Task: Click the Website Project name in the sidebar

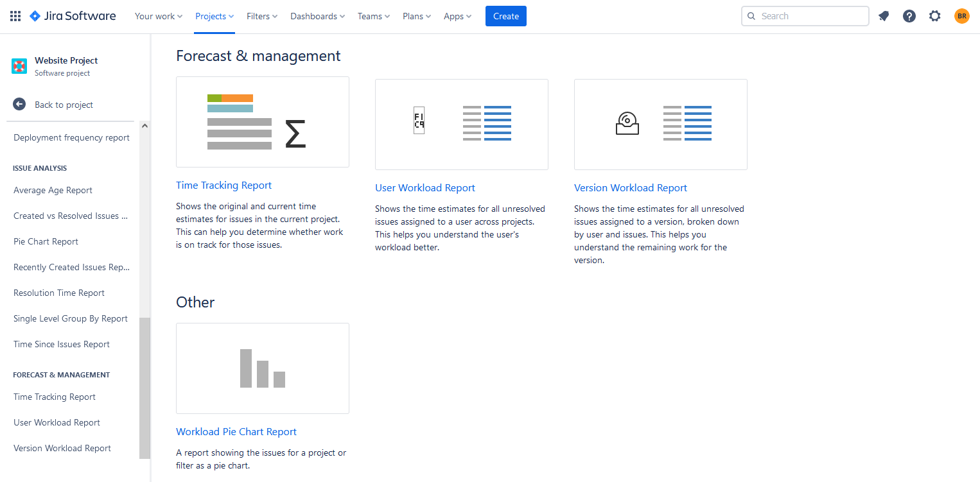Action: [x=66, y=60]
